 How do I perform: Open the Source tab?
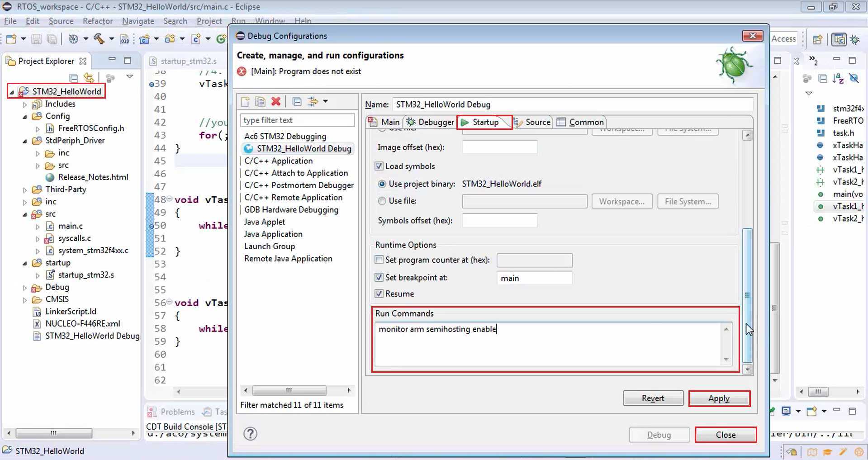(532, 122)
